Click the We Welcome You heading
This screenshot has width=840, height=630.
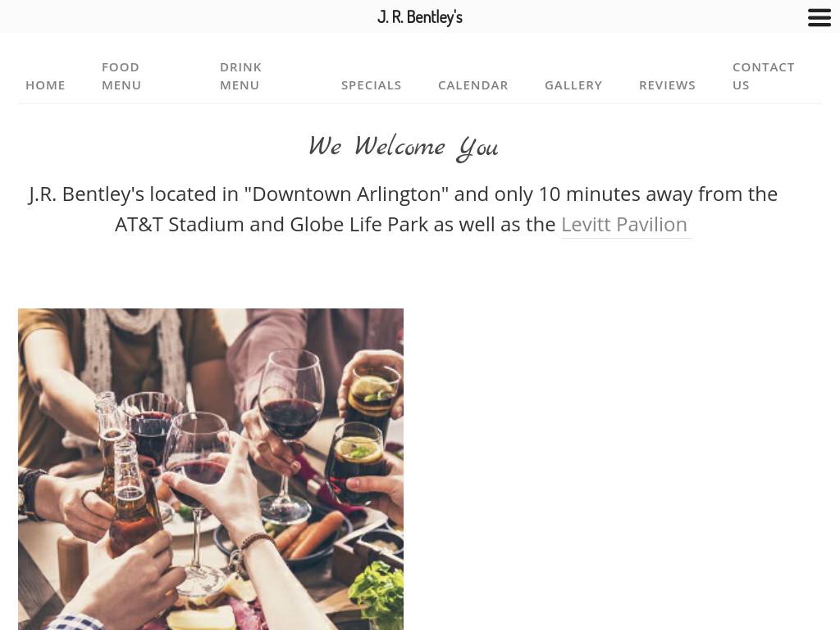(x=404, y=147)
